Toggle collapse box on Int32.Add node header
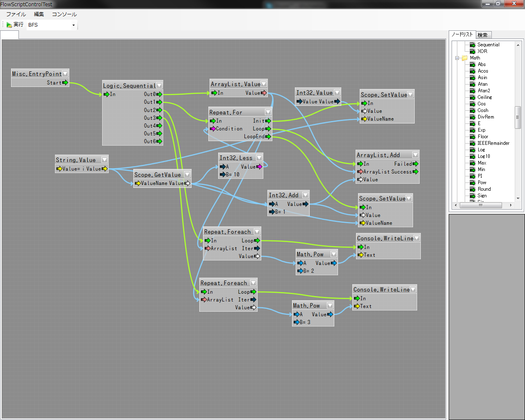The height and width of the screenshot is (420, 525). pos(305,195)
